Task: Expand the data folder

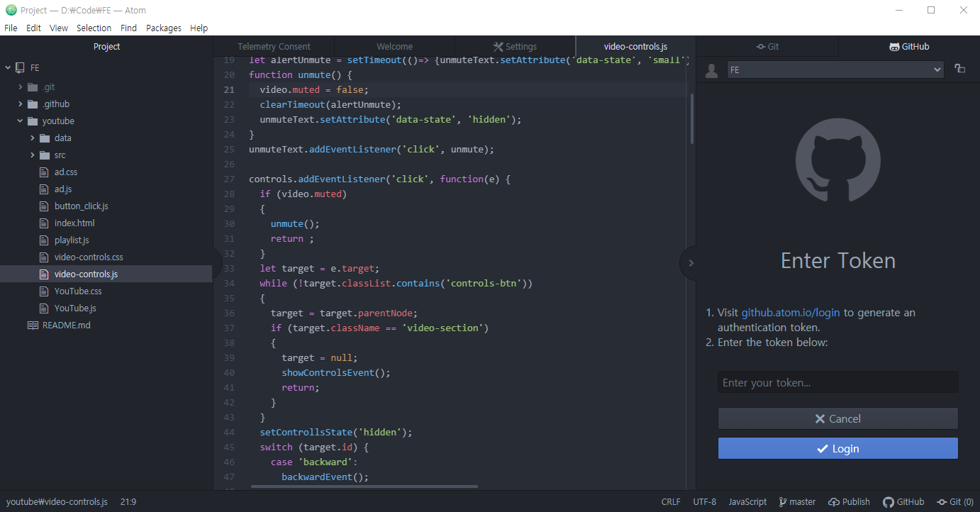Action: pyautogui.click(x=33, y=138)
